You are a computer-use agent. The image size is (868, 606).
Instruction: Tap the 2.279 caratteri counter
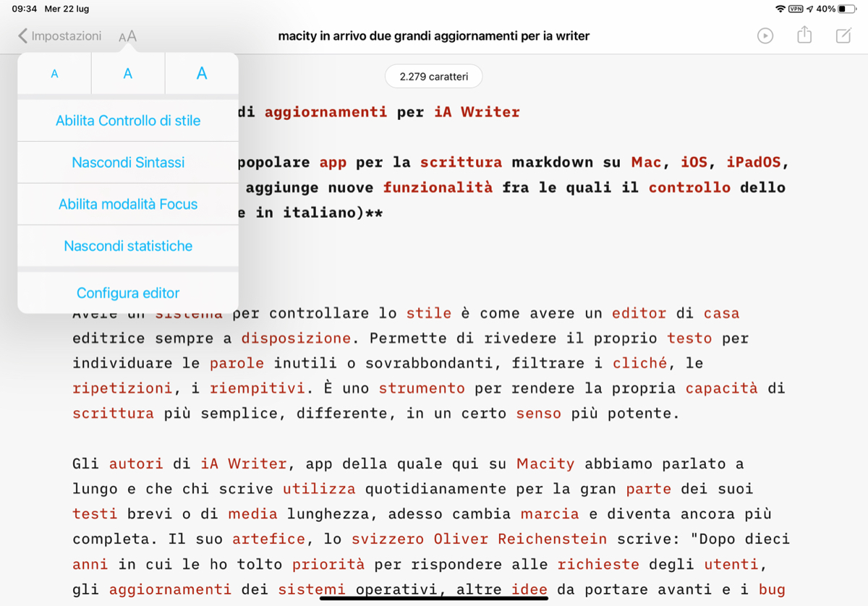pos(433,77)
